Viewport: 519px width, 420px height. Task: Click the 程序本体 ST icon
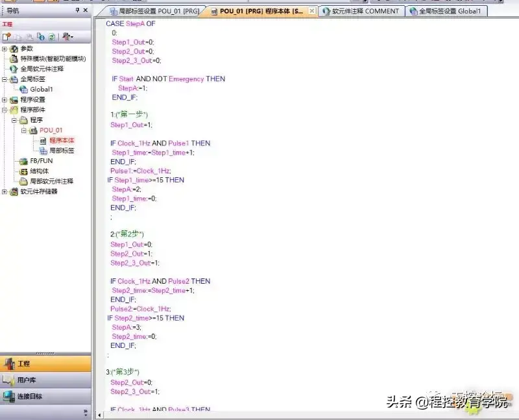43,141
